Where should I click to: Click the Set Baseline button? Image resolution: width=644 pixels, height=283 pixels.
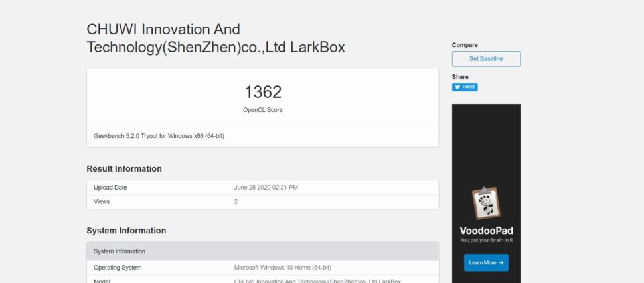[486, 58]
